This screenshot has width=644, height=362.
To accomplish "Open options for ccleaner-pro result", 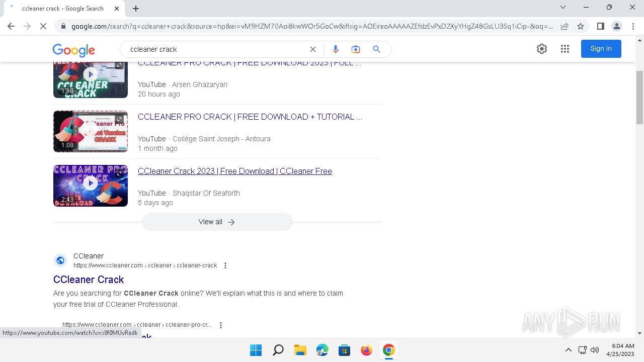I will (220, 325).
